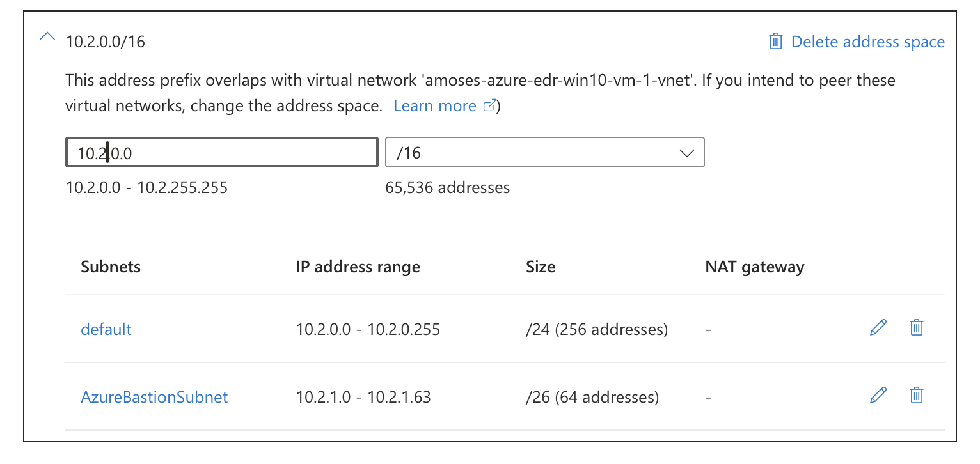
Task: Click the 10.2.0.0/16 address space title
Action: click(x=106, y=42)
